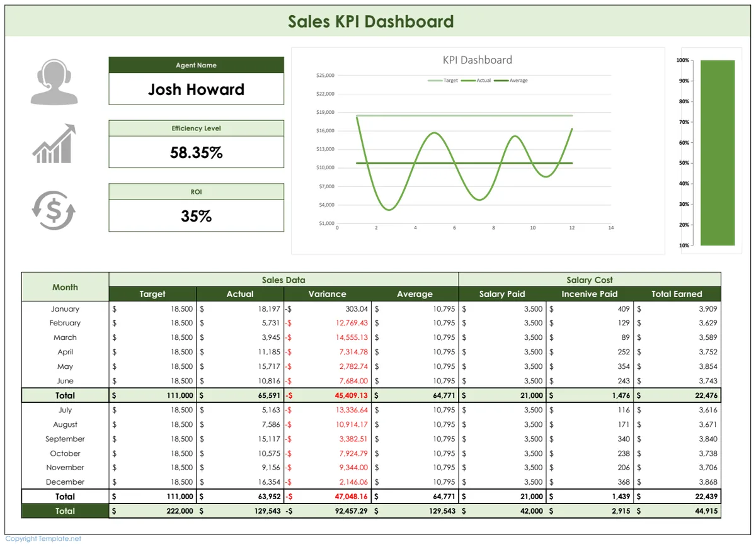Select first-half total variance 45,409.13
This screenshot has width=756, height=547.
coord(352,395)
